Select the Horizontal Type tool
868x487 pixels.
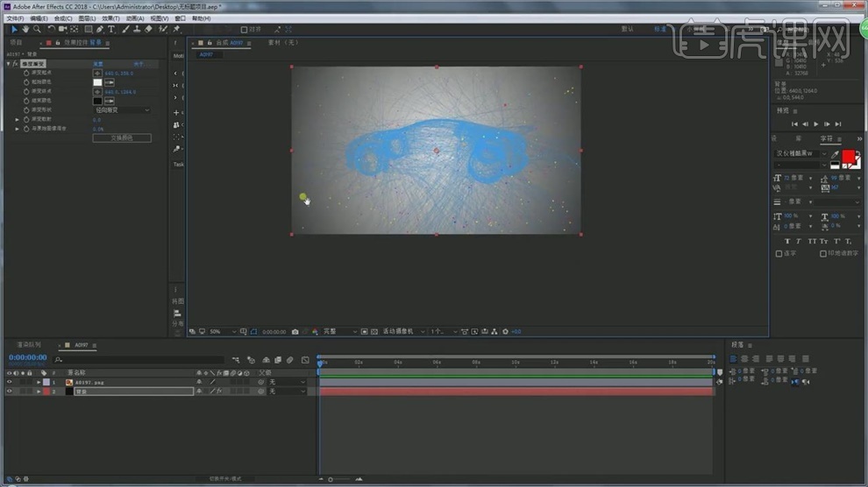[x=111, y=29]
